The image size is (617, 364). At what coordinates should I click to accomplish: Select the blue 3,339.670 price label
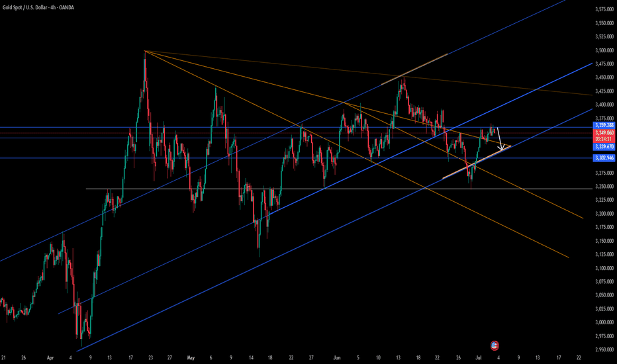[604, 147]
